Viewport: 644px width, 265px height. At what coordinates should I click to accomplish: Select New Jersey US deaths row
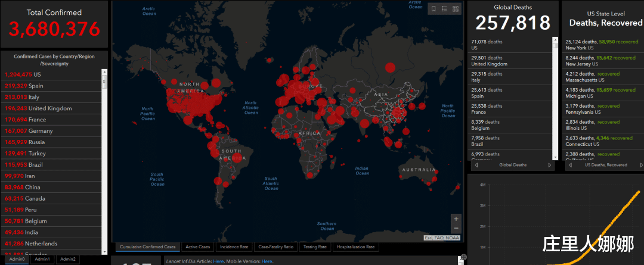(x=603, y=61)
